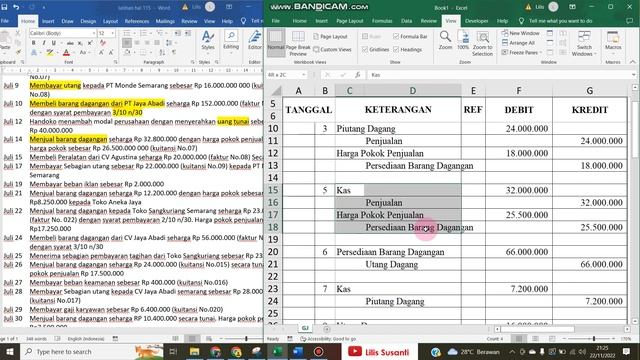Click Excel Select All corner triangle

[276, 91]
